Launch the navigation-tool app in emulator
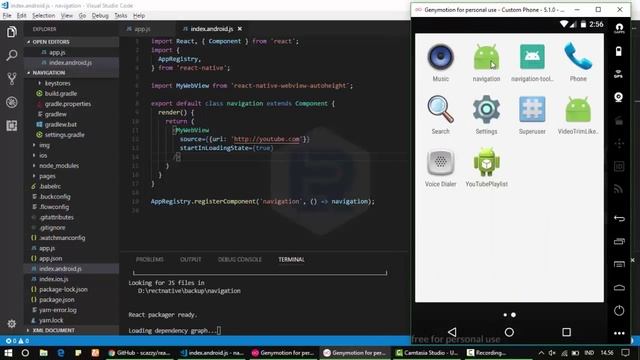This screenshot has height=360, width=640. 532,62
